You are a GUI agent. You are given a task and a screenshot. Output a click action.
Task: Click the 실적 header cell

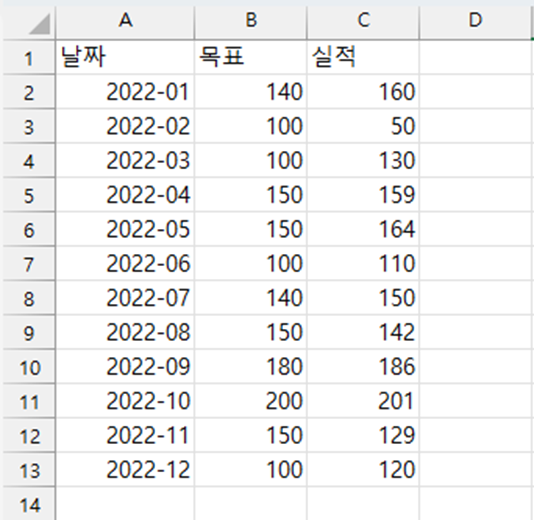(x=363, y=57)
